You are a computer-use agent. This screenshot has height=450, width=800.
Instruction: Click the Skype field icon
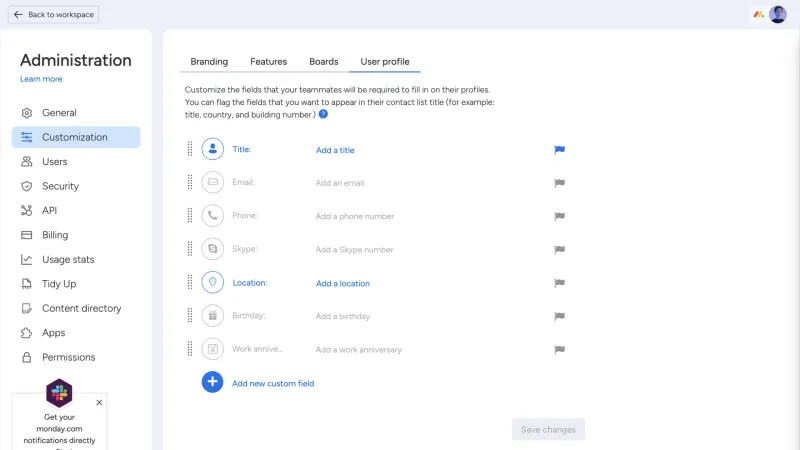pyautogui.click(x=213, y=249)
